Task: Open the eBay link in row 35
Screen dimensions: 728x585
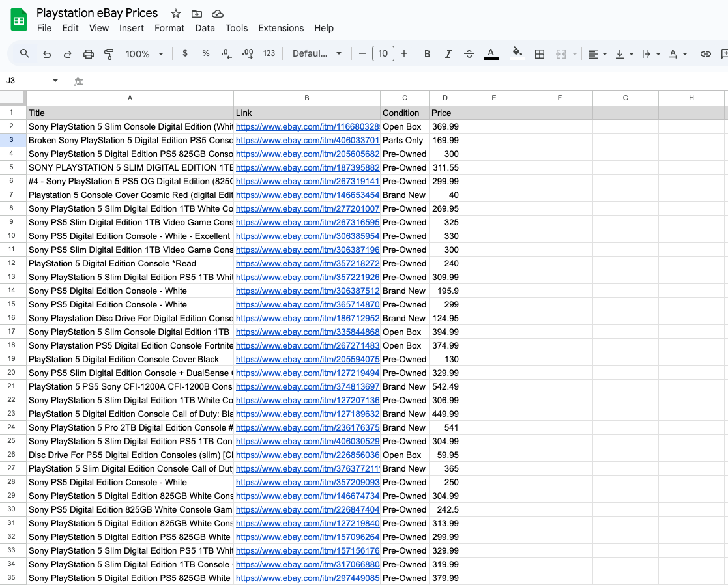Action: pyautogui.click(x=308, y=578)
